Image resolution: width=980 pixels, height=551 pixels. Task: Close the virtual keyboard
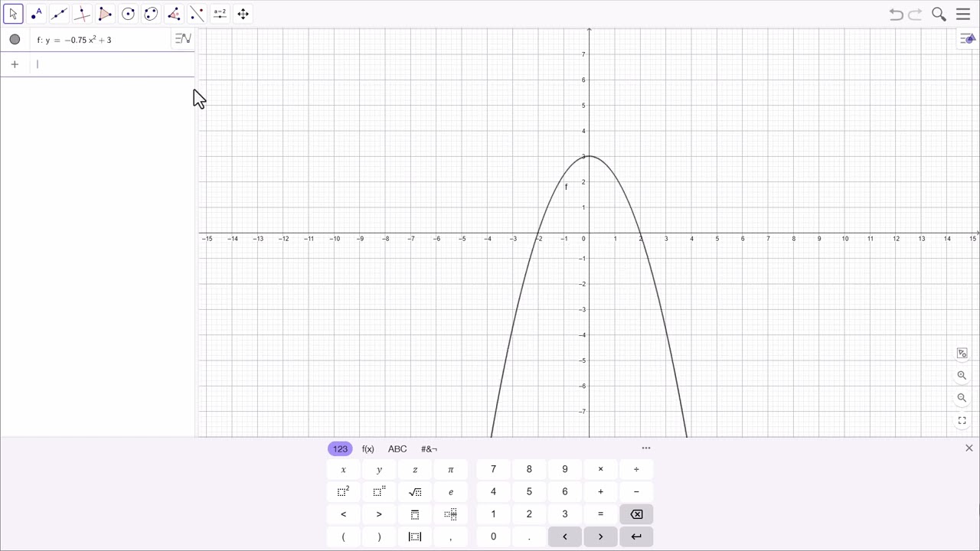tap(969, 448)
